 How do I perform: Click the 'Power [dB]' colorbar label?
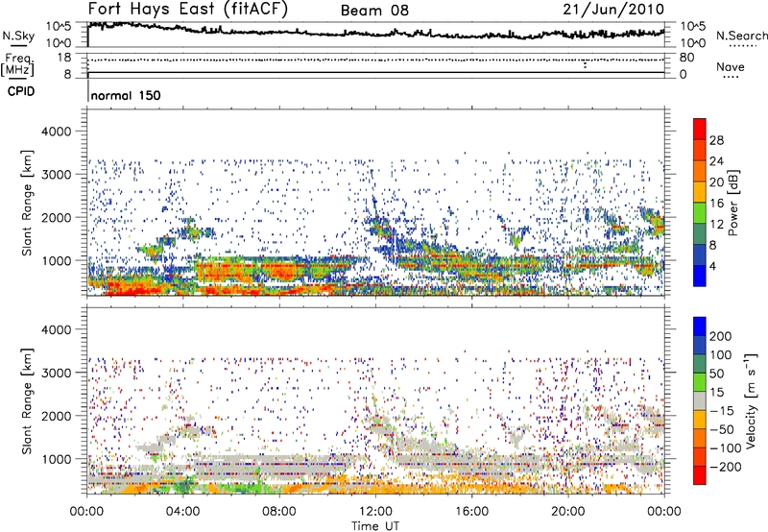coord(733,203)
